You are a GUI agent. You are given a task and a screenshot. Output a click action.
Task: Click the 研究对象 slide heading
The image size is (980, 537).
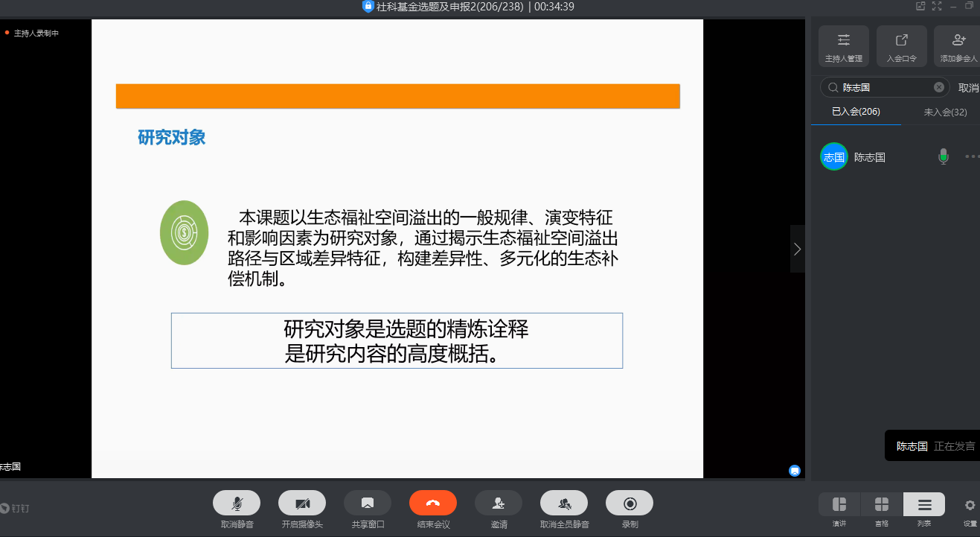point(172,137)
